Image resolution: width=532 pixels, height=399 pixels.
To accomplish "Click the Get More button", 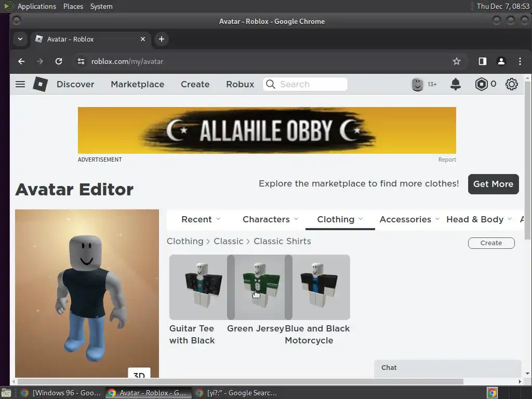I will pyautogui.click(x=493, y=184).
